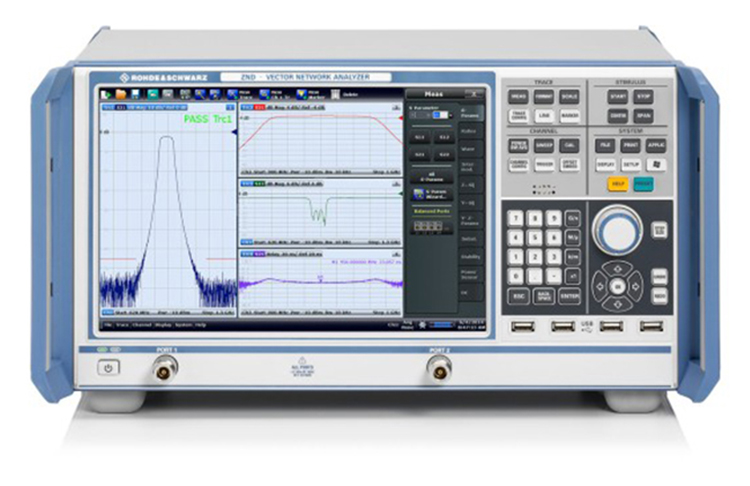
Task: Hit the TRIGGER channel key
Action: click(x=544, y=165)
